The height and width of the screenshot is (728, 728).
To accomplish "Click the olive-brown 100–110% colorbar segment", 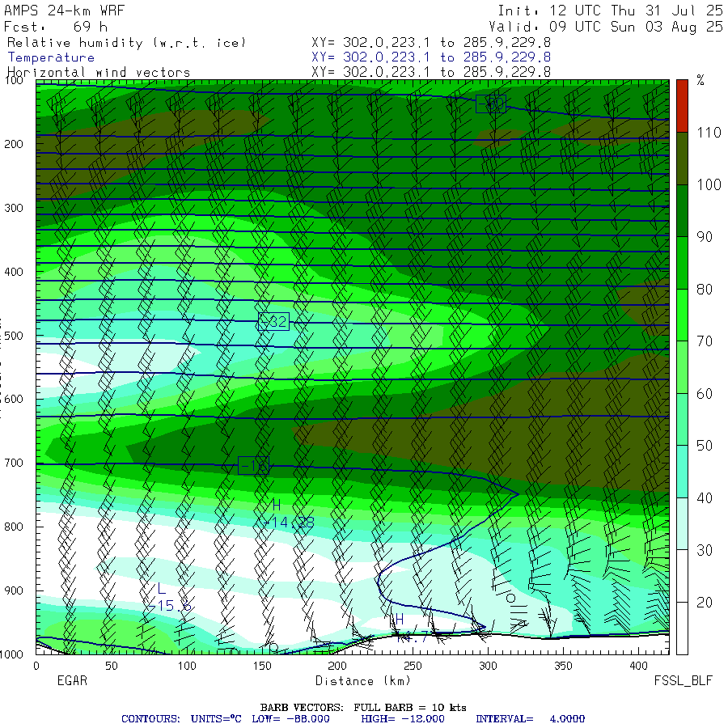I will [x=682, y=159].
